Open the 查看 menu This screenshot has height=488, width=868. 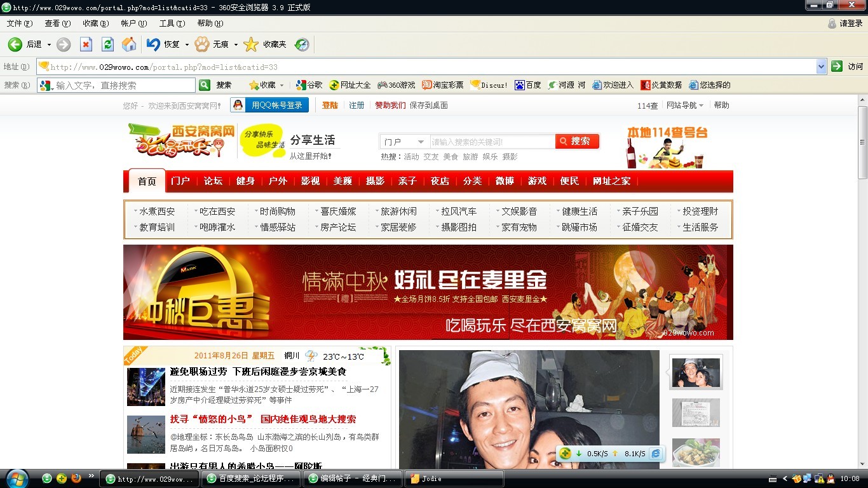(x=57, y=24)
